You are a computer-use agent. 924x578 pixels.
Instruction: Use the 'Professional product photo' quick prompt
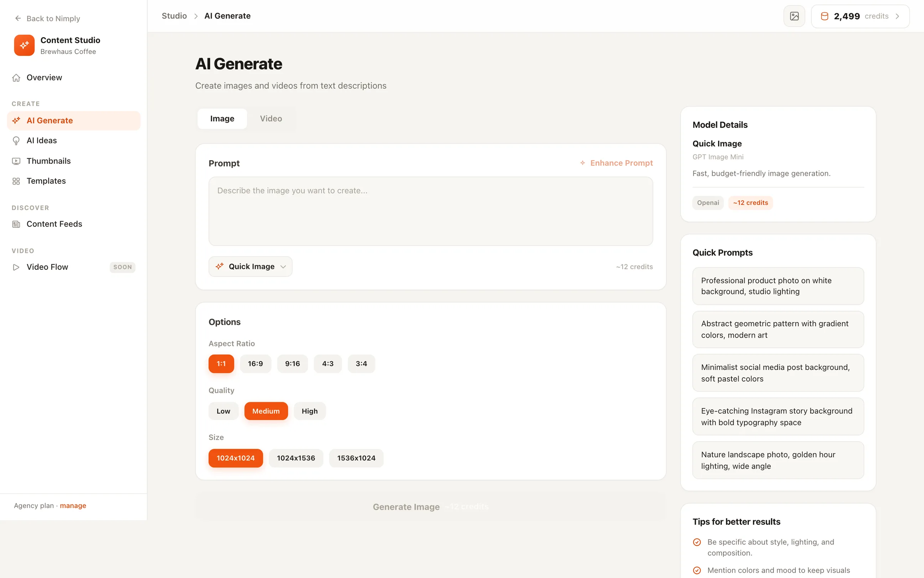[x=778, y=286]
